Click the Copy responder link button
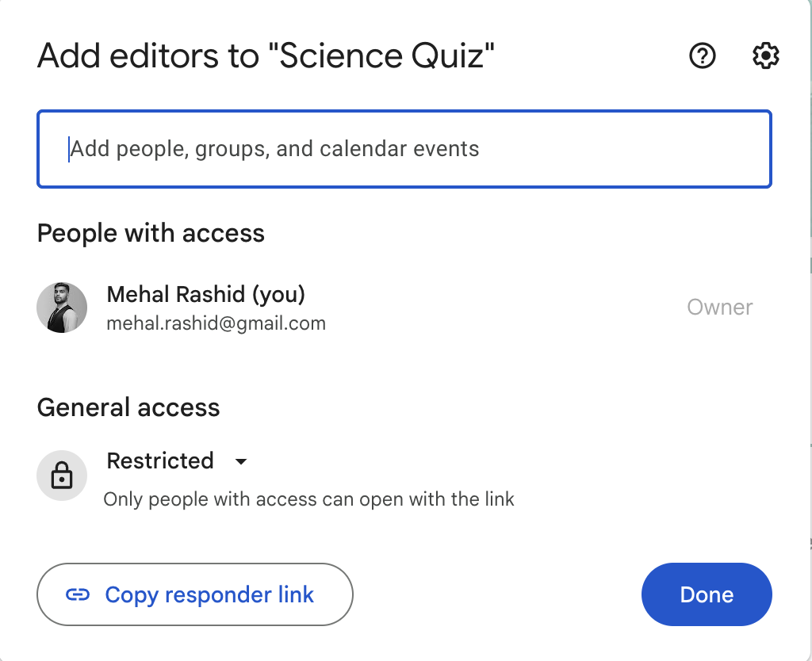Viewport: 812px width, 661px height. (195, 594)
